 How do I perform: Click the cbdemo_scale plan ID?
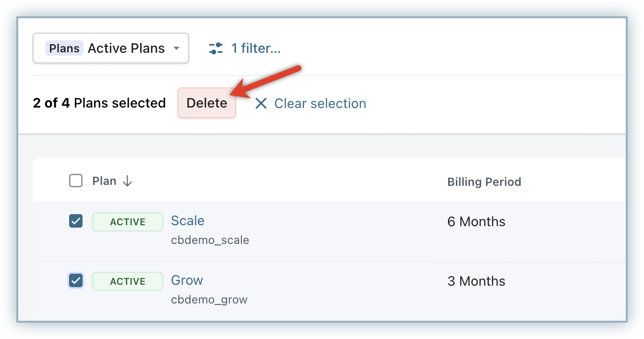coord(210,240)
